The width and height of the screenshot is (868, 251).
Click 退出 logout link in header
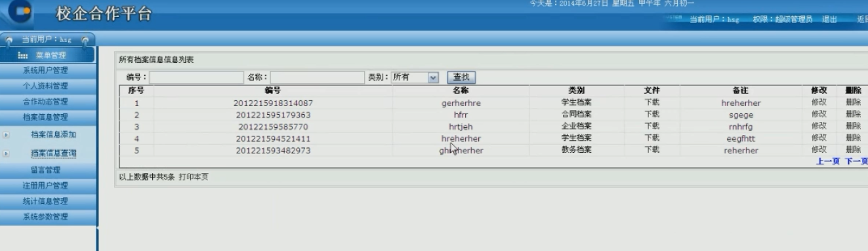click(x=829, y=20)
